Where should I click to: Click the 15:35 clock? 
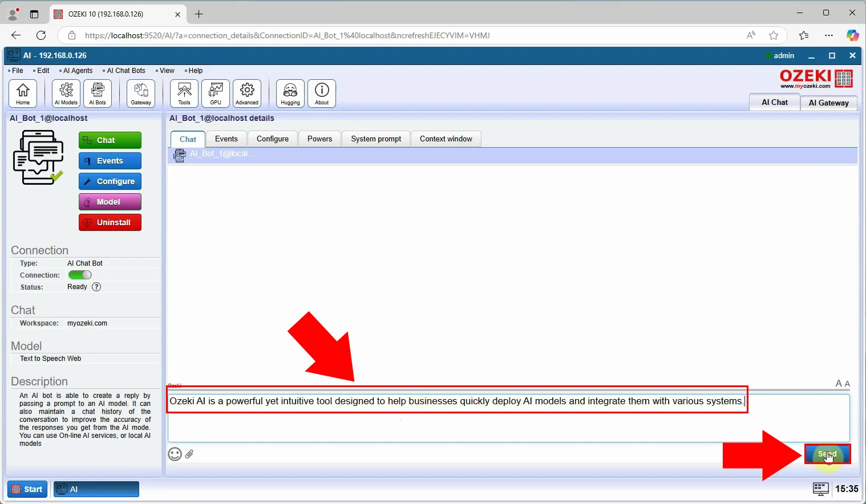[847, 489]
